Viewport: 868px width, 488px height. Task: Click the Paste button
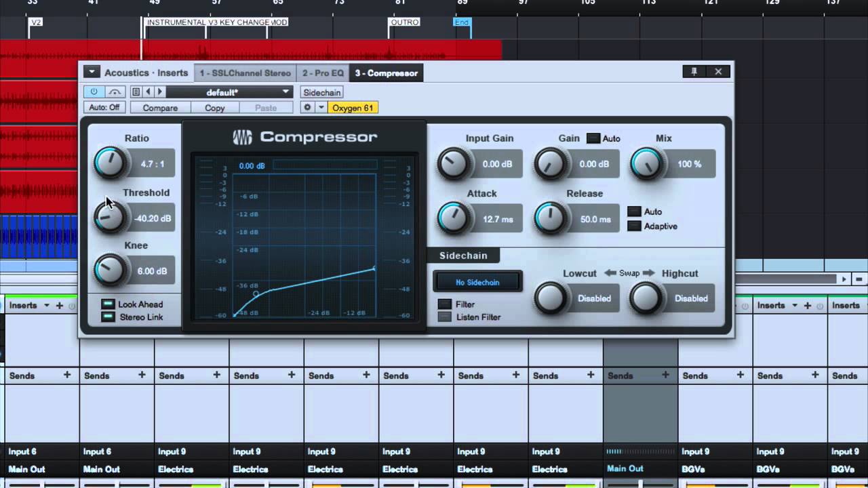tap(266, 107)
